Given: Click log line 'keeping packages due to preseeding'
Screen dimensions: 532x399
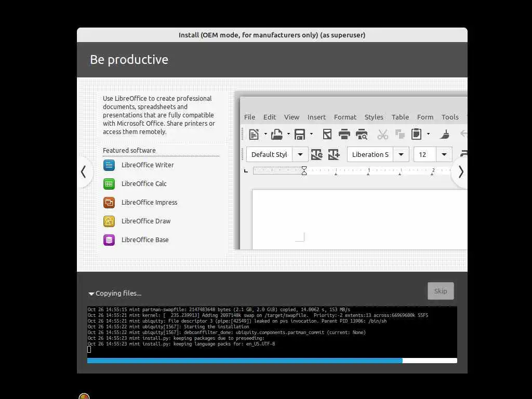Looking at the screenshot, I should [176, 338].
